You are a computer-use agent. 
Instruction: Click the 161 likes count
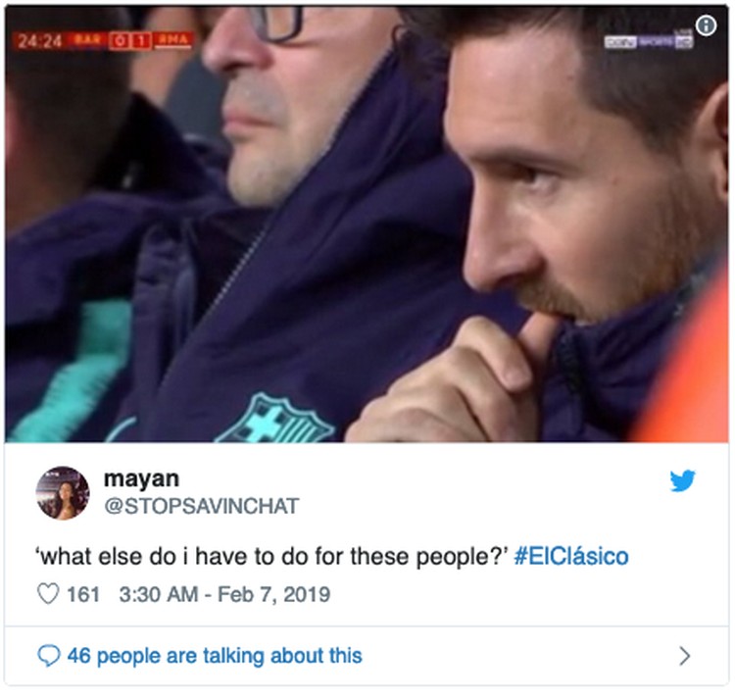point(83,594)
